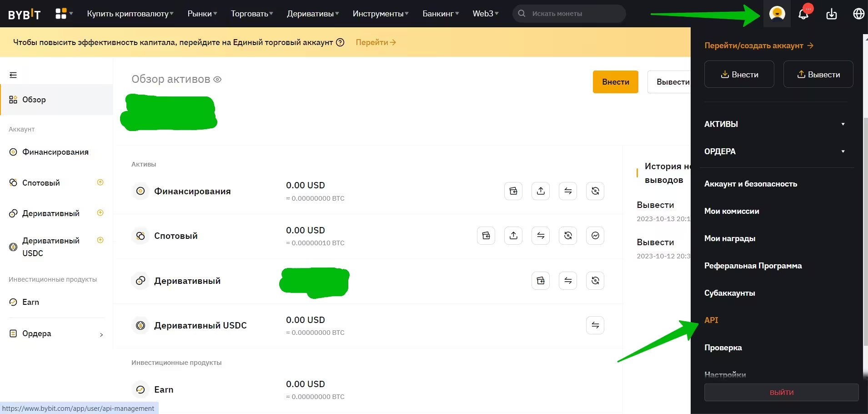The height and width of the screenshot is (414, 868).
Task: Click transfer icon in Деривативный row
Action: point(568,281)
